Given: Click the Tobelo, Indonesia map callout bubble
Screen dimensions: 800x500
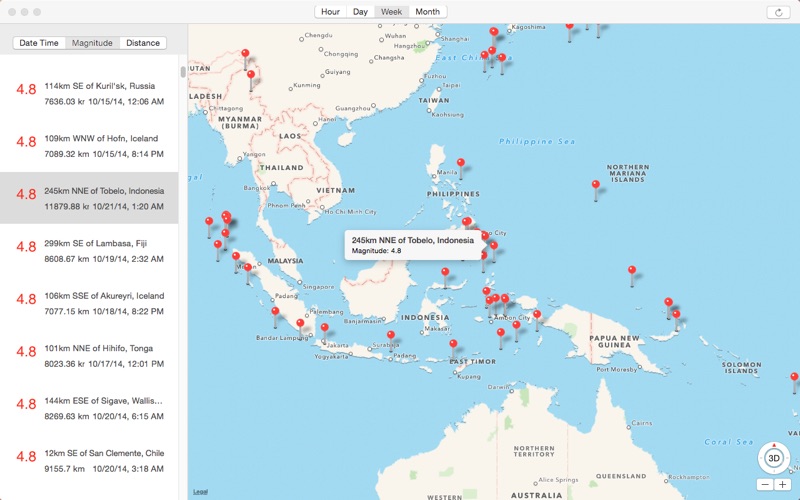Looking at the screenshot, I should click(413, 245).
